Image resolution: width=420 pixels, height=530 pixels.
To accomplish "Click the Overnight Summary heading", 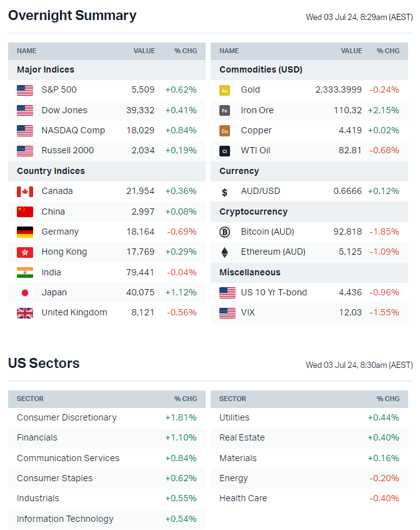I will 72,16.
